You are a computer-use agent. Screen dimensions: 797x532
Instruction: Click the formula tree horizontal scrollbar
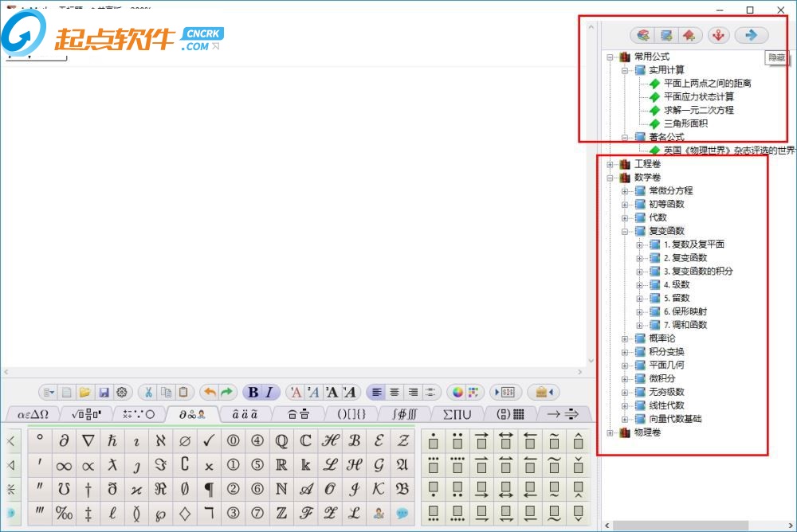pyautogui.click(x=680, y=526)
